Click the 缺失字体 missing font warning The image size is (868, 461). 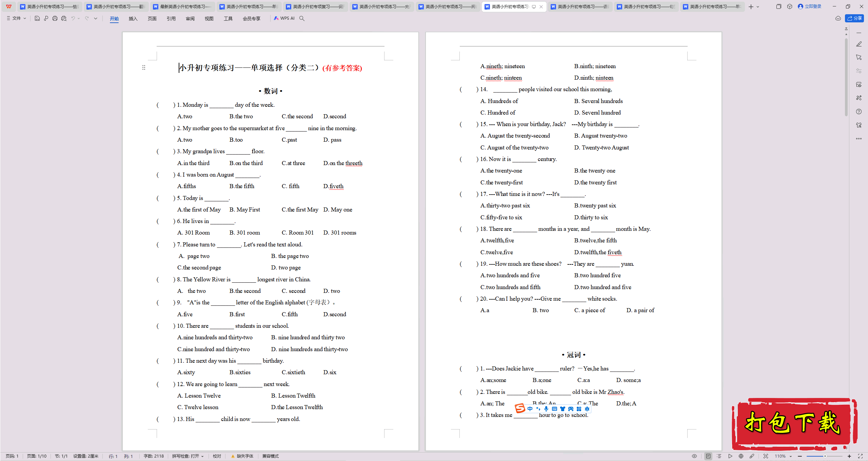[x=242, y=456]
